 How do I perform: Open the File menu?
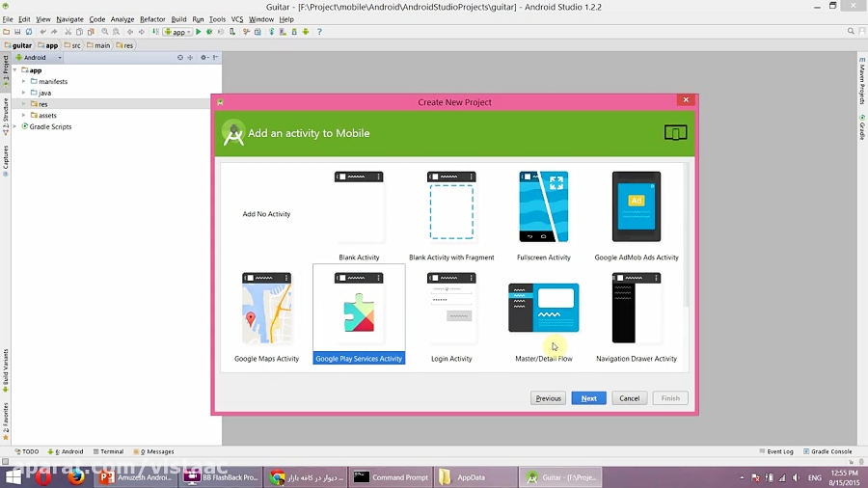[8, 19]
